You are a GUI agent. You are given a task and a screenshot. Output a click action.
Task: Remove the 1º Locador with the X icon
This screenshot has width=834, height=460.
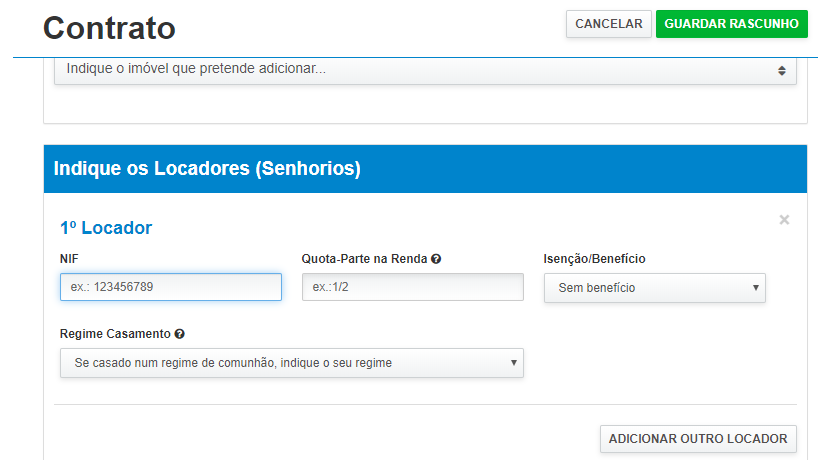pyautogui.click(x=784, y=220)
